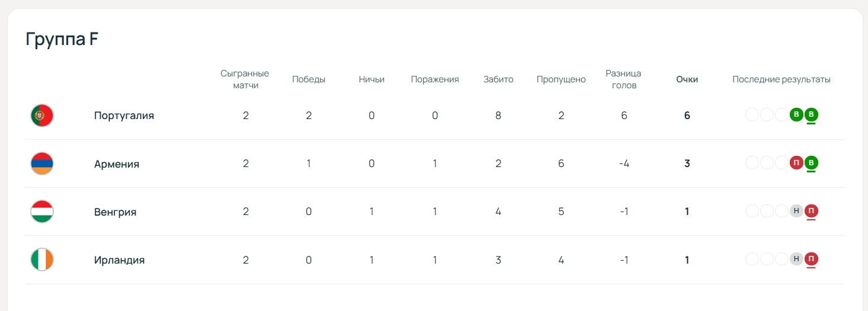
Task: Open the Португалия team link
Action: click(124, 116)
